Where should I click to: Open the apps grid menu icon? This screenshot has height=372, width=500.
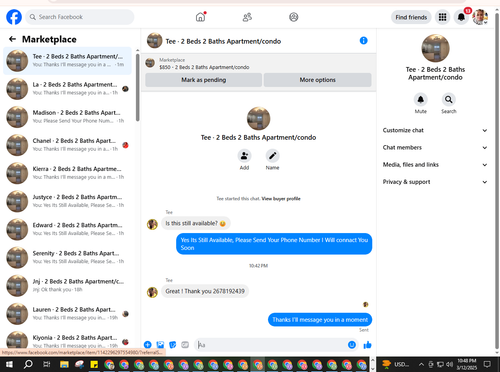[442, 17]
